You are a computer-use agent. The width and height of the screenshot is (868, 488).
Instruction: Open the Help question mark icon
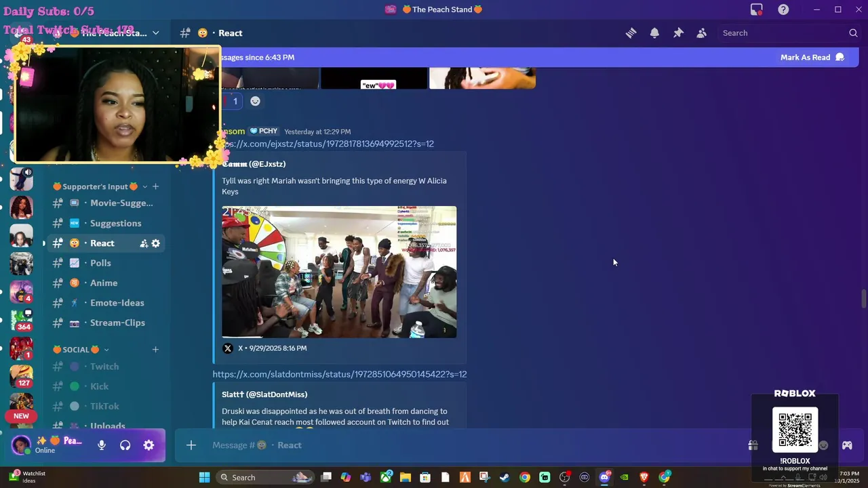[x=783, y=9]
